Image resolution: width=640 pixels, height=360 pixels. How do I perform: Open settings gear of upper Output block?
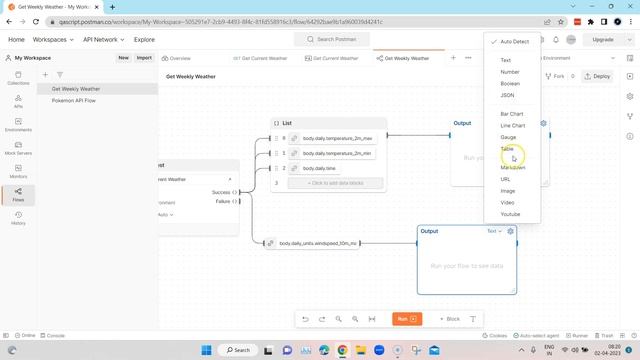pos(543,123)
